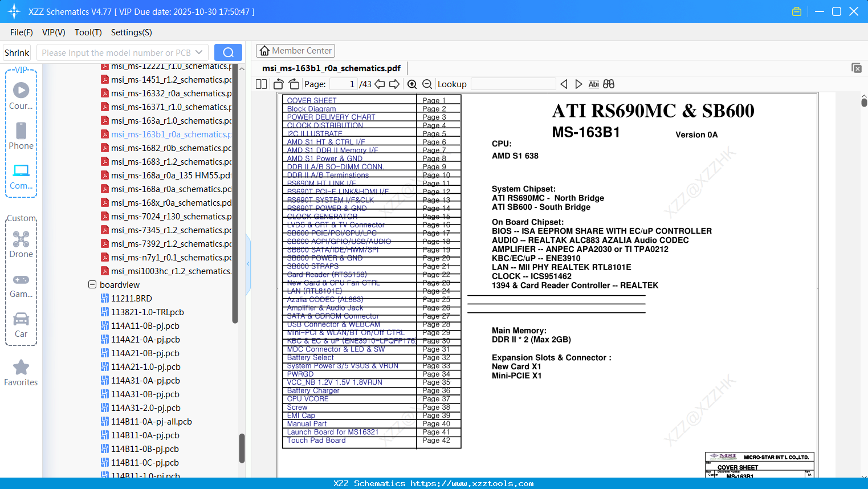This screenshot has width=868, height=489.
Task: Open the Battery Charger link
Action: coord(313,390)
